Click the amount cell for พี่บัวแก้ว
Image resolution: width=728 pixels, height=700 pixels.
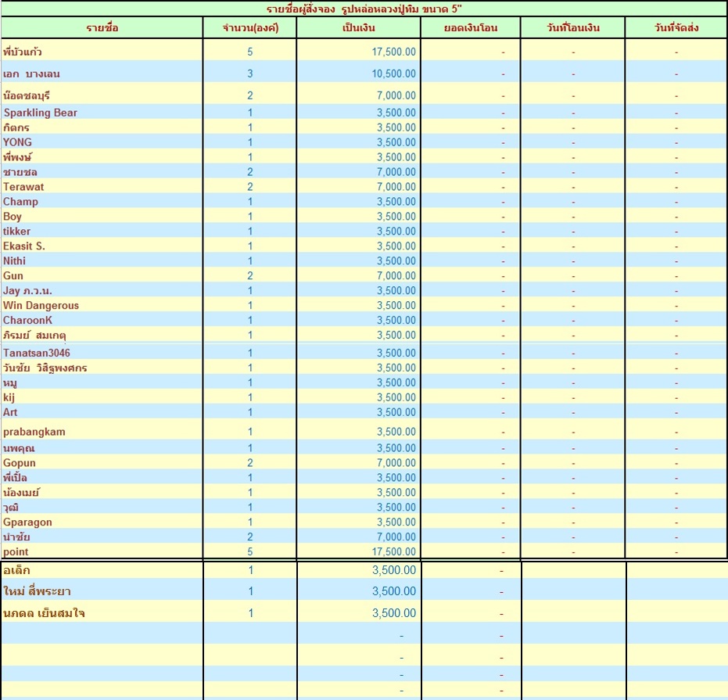pyautogui.click(x=358, y=52)
